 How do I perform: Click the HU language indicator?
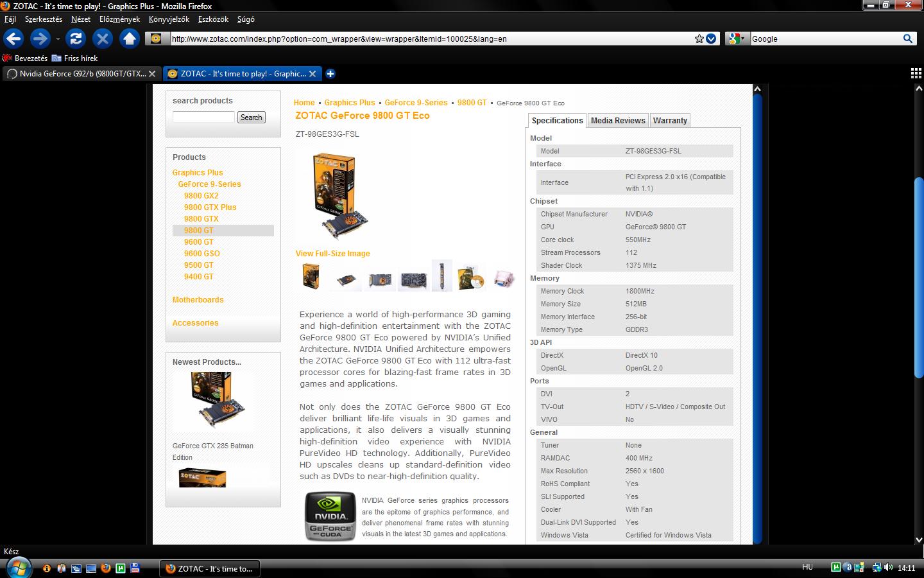coord(807,567)
